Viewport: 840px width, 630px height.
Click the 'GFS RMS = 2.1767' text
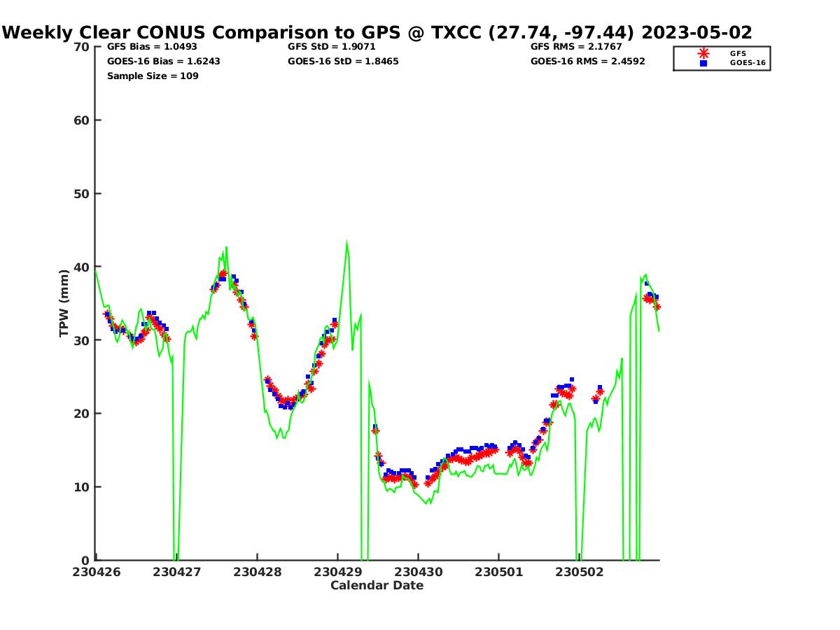[x=576, y=47]
